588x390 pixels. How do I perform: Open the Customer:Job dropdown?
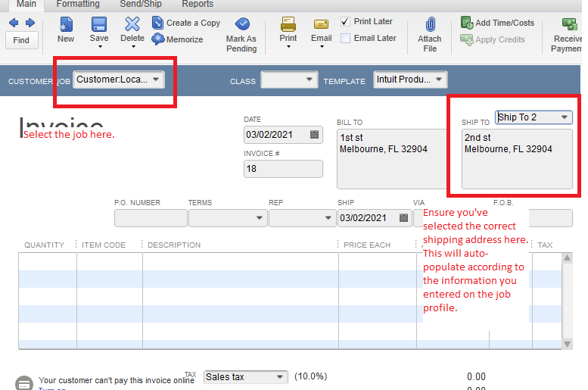(156, 80)
